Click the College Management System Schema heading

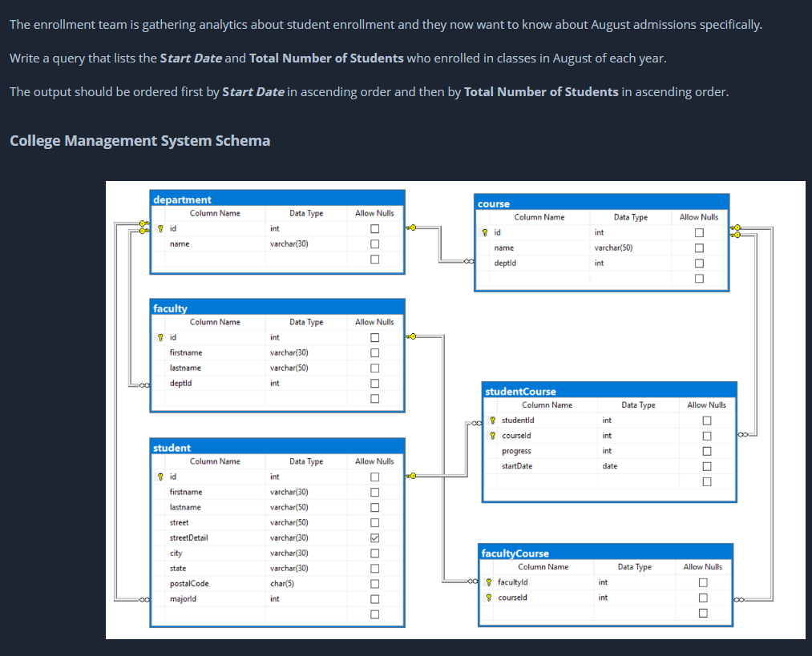point(139,140)
